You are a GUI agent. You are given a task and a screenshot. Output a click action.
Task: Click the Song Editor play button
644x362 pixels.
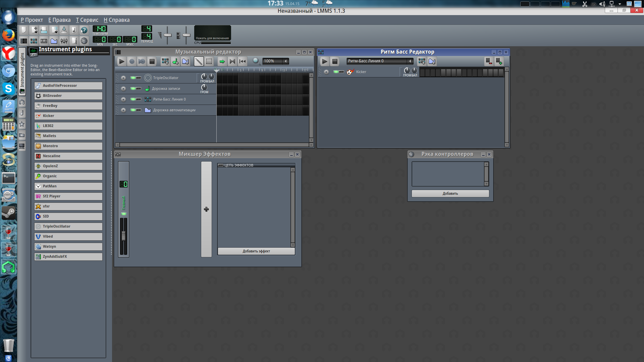[122, 61]
